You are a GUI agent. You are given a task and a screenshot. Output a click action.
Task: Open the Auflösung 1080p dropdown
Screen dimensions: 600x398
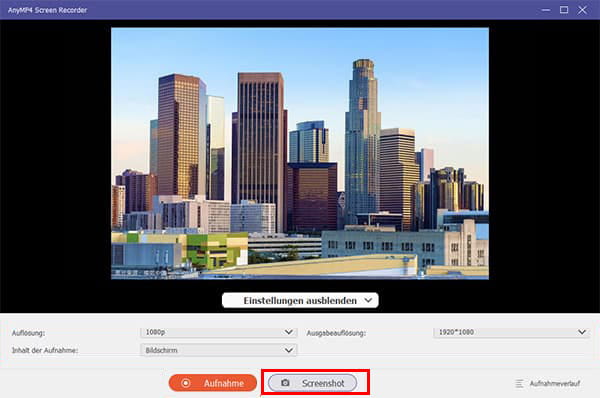click(218, 332)
